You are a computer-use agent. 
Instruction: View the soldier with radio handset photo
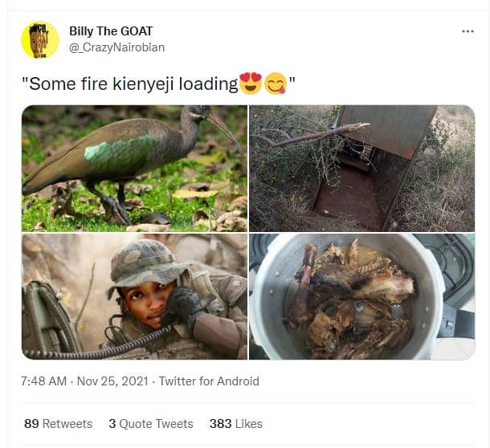coord(134,296)
